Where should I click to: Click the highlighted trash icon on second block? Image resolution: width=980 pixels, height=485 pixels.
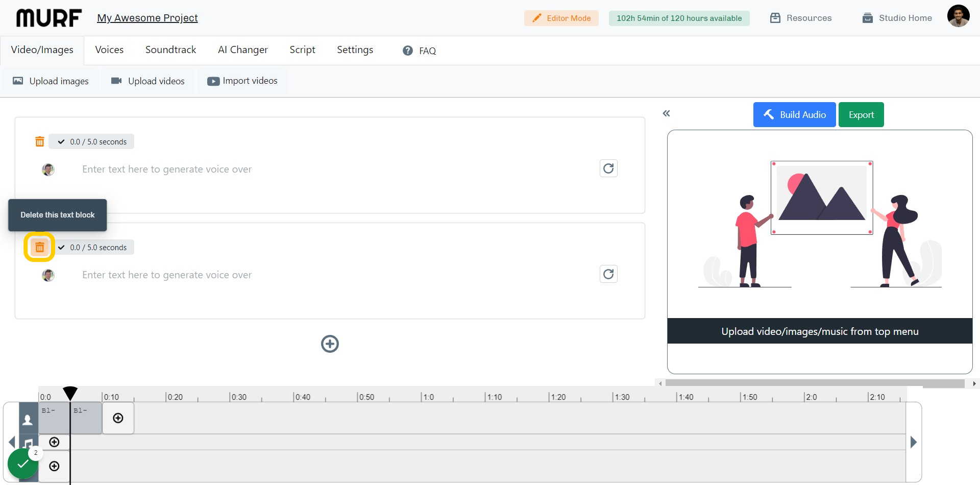point(39,248)
